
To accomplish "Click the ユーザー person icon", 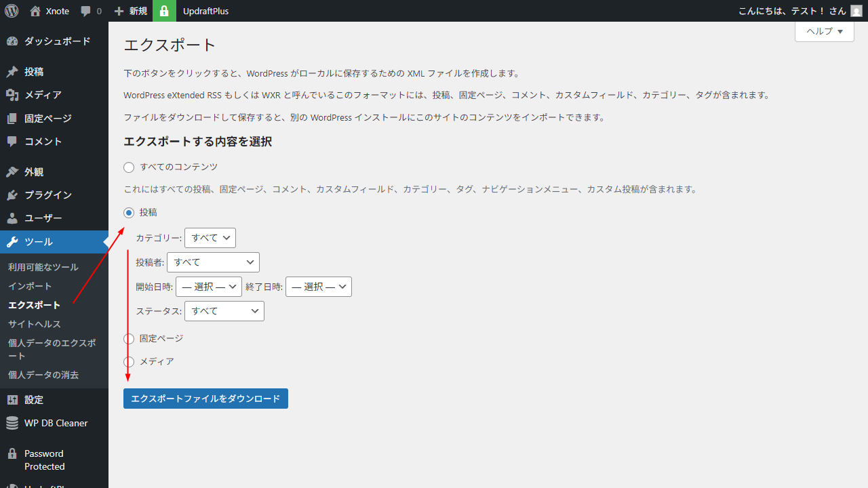I will [x=12, y=218].
